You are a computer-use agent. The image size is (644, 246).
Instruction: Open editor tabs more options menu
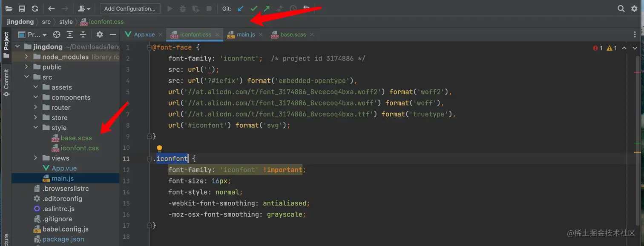(x=635, y=34)
